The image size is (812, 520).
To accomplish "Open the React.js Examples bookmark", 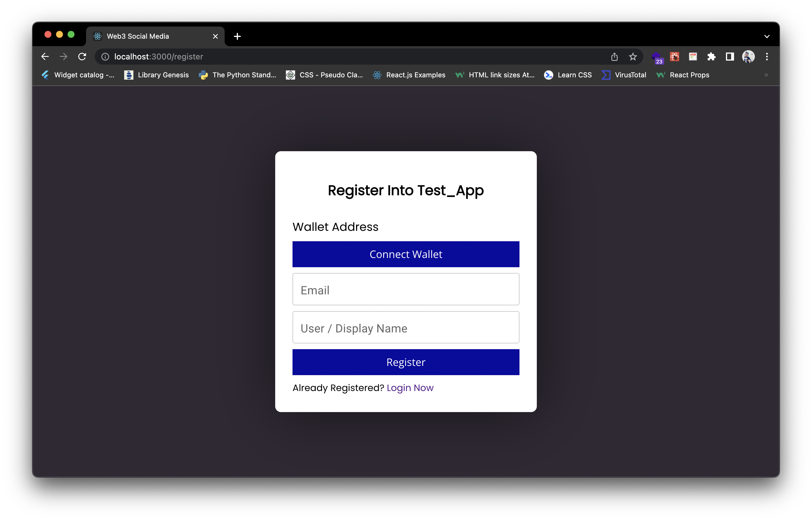I will tap(409, 75).
